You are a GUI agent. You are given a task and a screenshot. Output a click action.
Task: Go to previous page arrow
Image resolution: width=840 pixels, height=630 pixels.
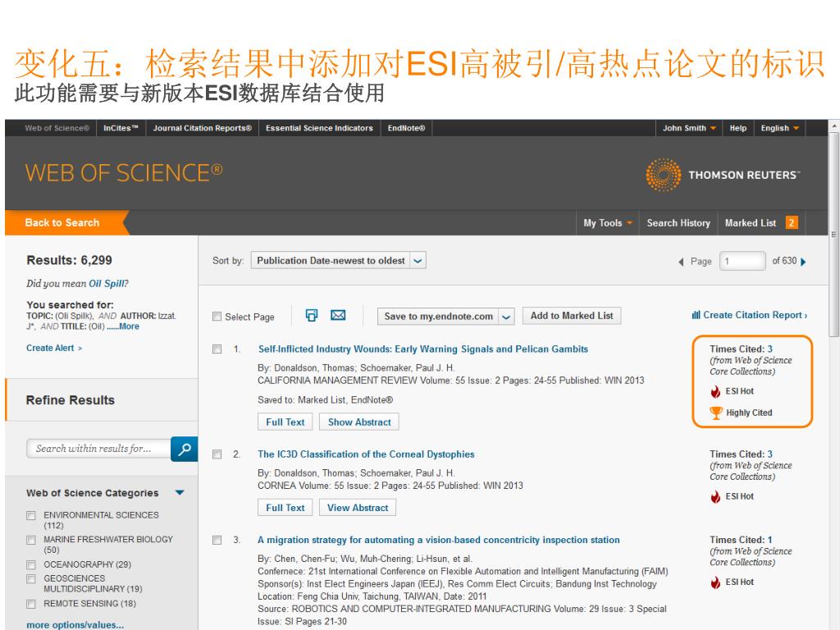(681, 262)
